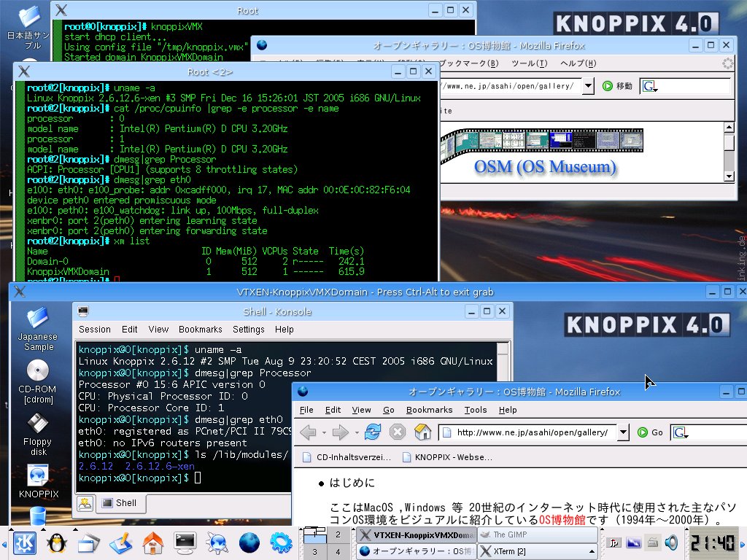Open the KNOPPIX - Webse... bookmark

click(447, 458)
